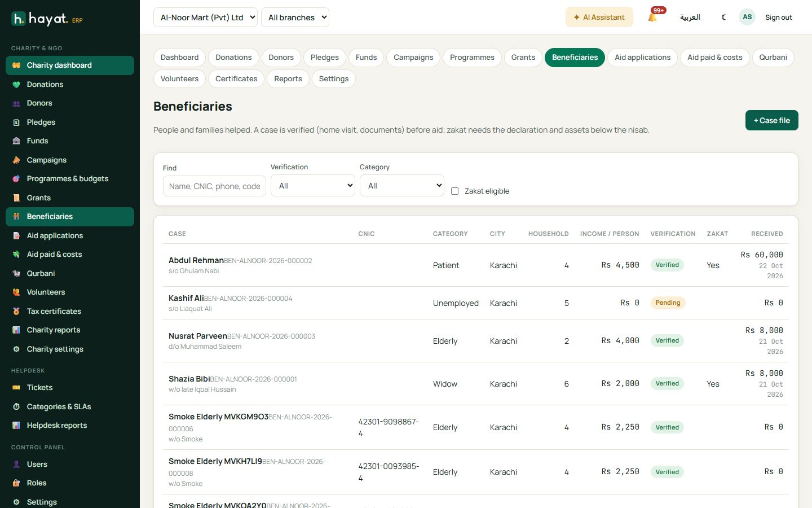Open Abdul Rehman case row
This screenshot has width=812, height=508.
(x=475, y=265)
